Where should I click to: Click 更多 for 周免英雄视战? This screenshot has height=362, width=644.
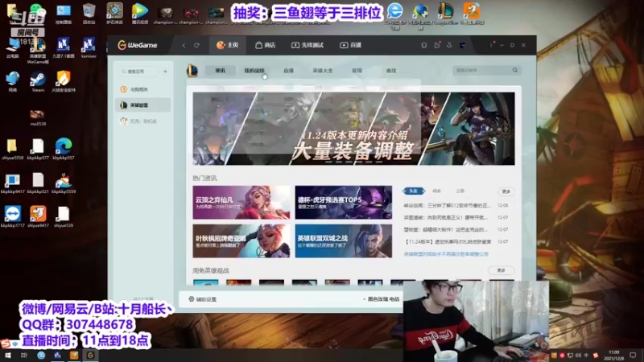click(501, 270)
